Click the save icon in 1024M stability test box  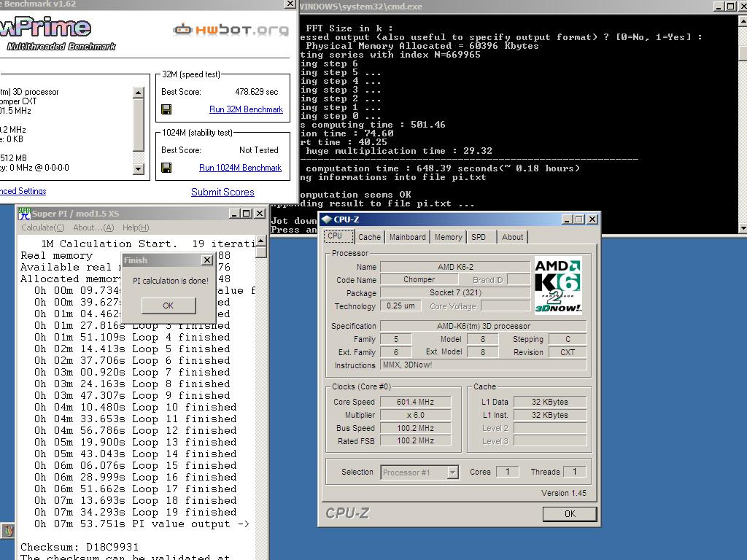coord(166,168)
